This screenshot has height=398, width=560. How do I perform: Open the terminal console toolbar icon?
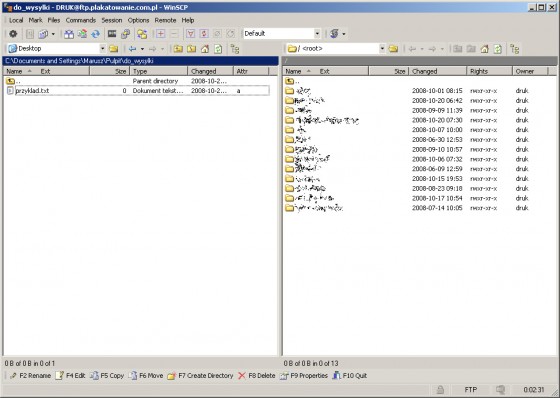click(x=112, y=34)
